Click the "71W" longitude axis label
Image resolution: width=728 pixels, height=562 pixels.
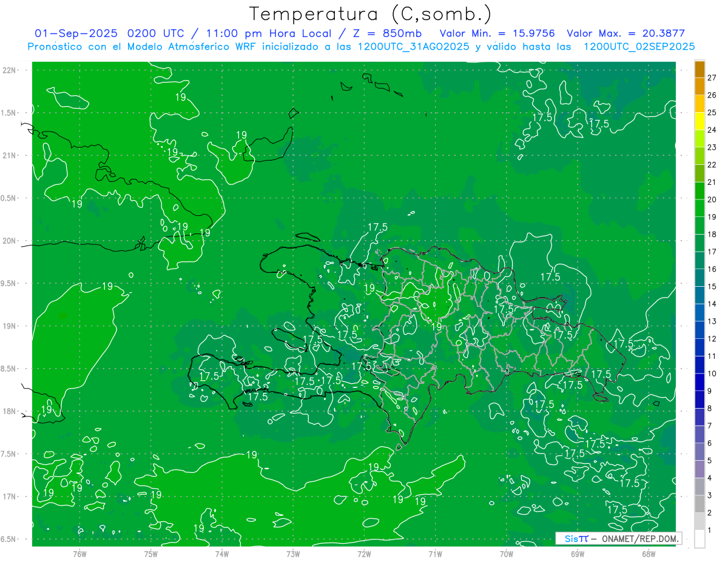click(435, 554)
